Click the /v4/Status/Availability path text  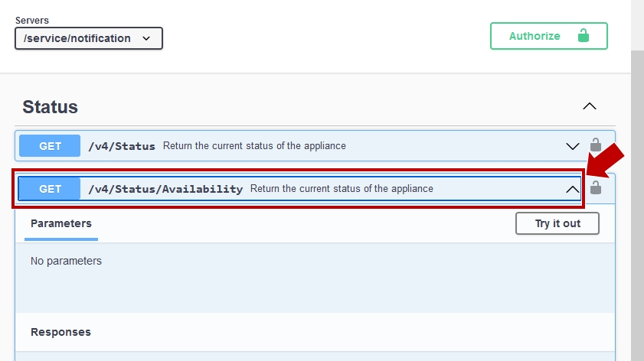tap(165, 189)
